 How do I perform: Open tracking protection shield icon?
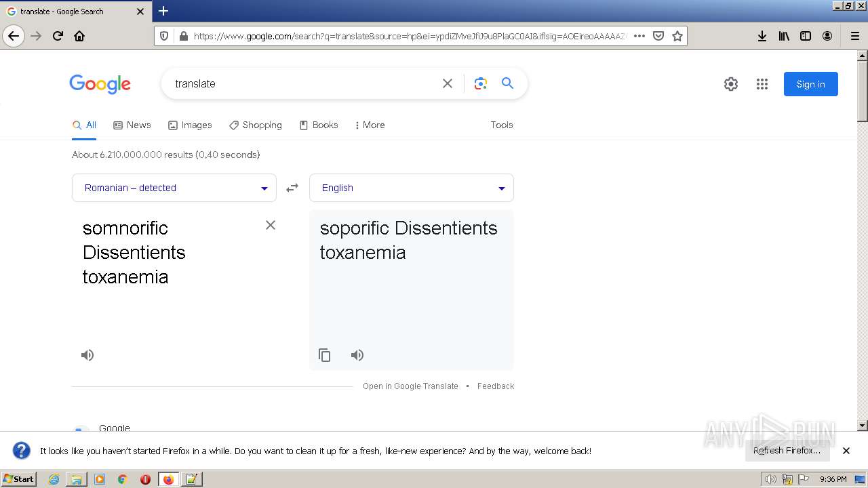pyautogui.click(x=164, y=36)
